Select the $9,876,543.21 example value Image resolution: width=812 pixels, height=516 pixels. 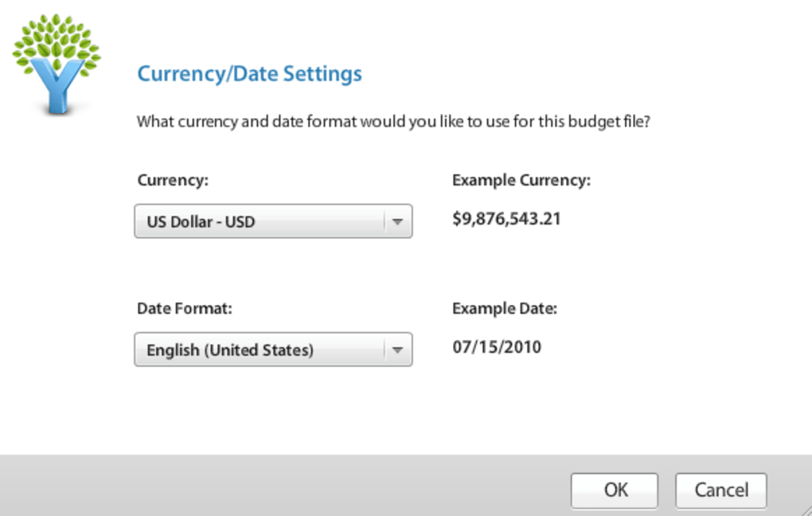[x=506, y=219]
